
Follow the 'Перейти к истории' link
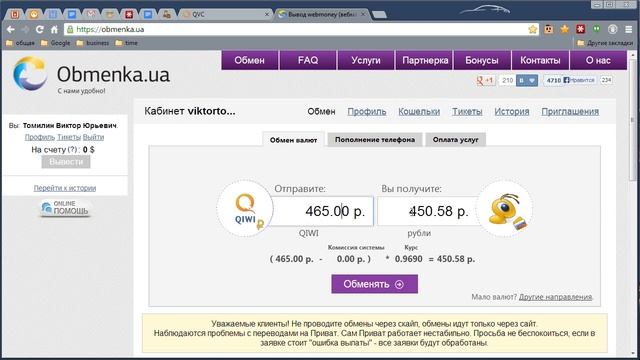click(x=65, y=188)
